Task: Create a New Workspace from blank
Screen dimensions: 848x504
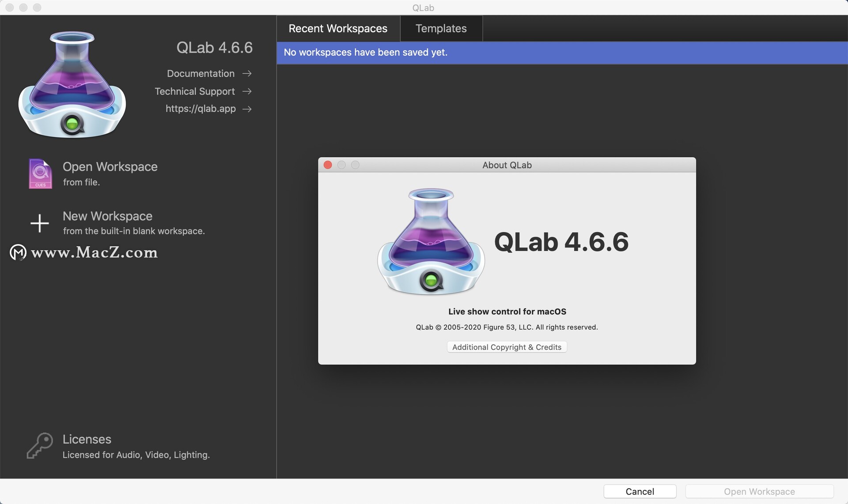Action: coord(133,223)
